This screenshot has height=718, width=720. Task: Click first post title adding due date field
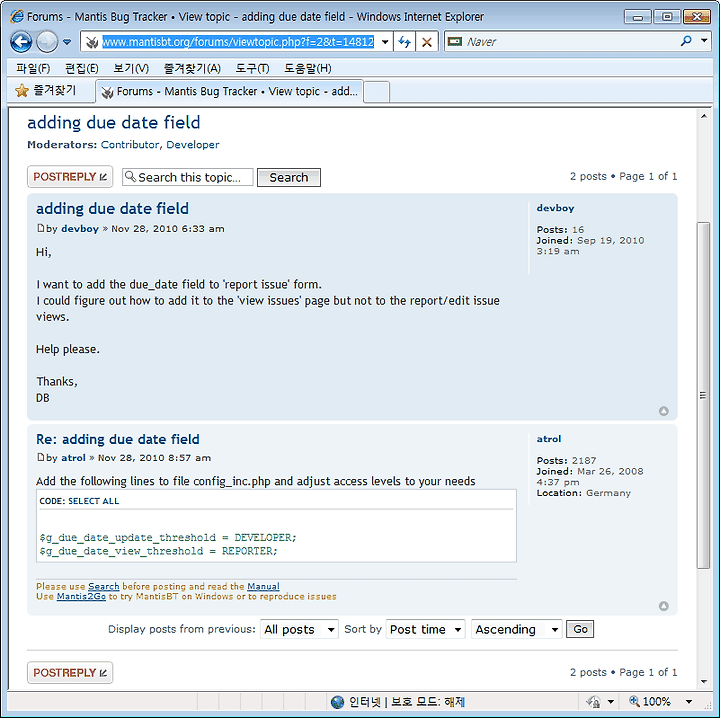[x=112, y=209]
